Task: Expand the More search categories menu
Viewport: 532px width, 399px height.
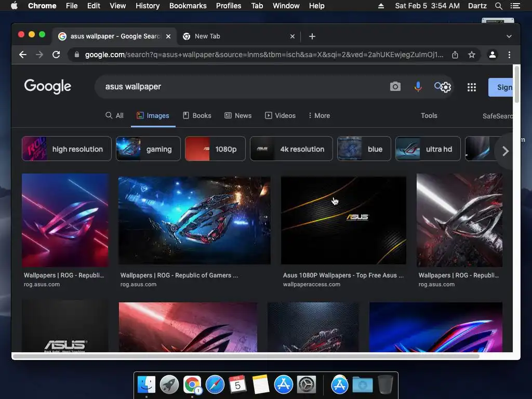Action: (x=319, y=116)
